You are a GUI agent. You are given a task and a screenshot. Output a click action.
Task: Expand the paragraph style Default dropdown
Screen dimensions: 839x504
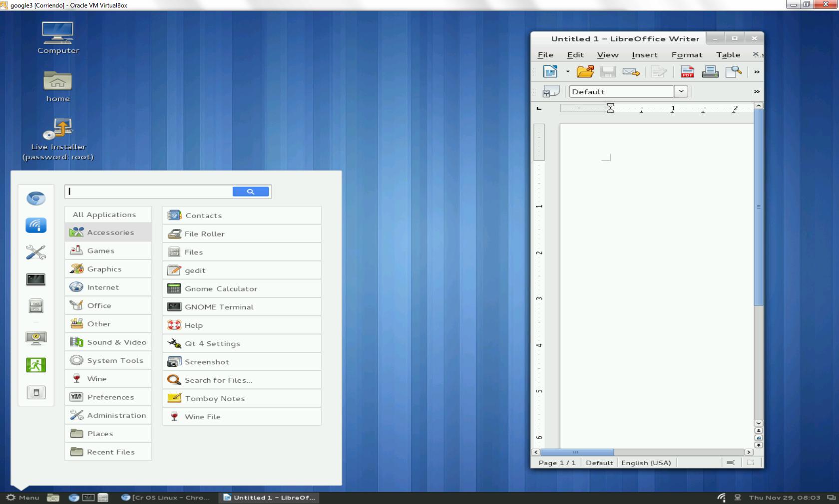681,91
